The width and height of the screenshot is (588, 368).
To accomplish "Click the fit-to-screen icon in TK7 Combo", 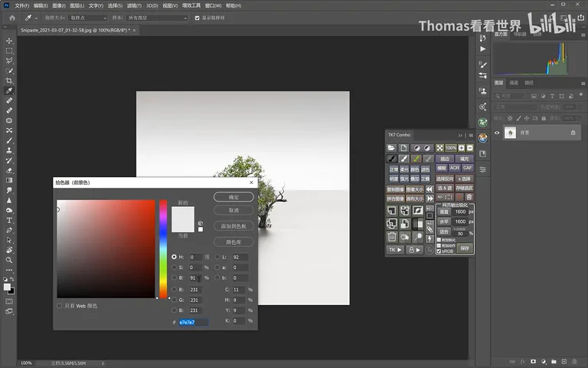I will tap(439, 147).
